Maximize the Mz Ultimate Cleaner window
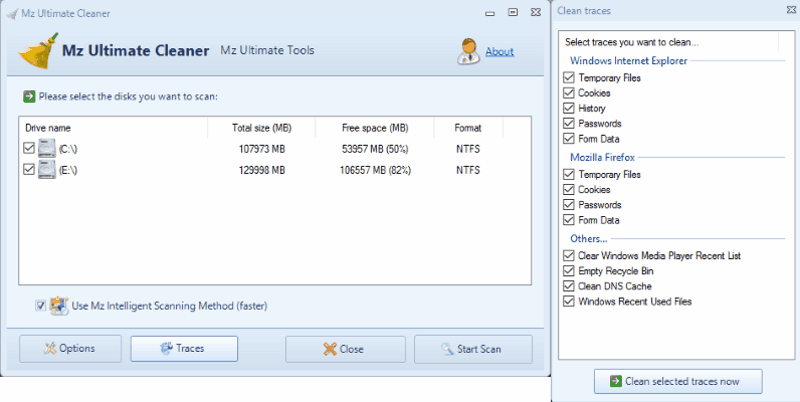Screen dimensions: 800x402 pyautogui.click(x=513, y=12)
